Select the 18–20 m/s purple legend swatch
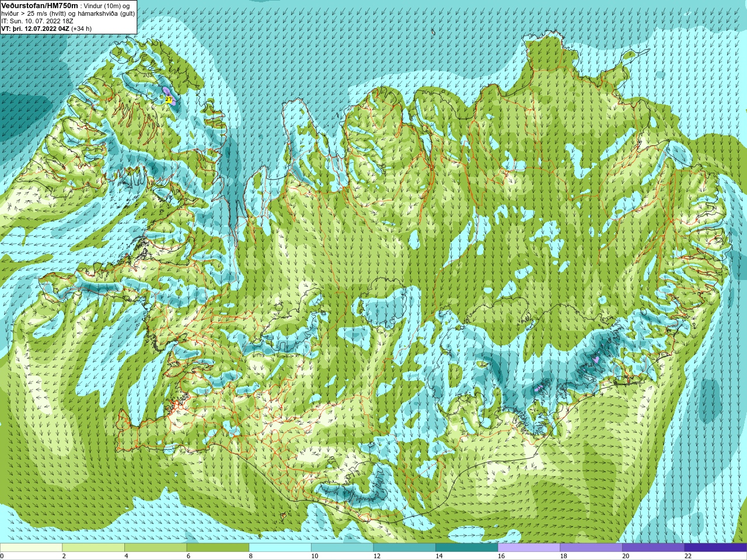The width and height of the screenshot is (747, 560). point(591,547)
